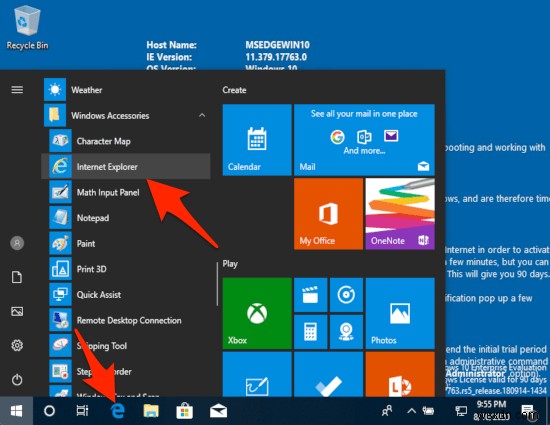This screenshot has height=425, width=550.
Task: Open Microsoft Store from the taskbar
Action: click(185, 411)
